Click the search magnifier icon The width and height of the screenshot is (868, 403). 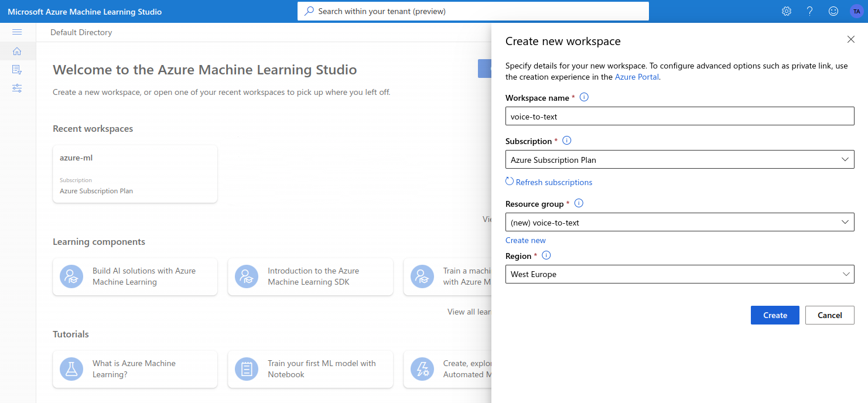[309, 11]
